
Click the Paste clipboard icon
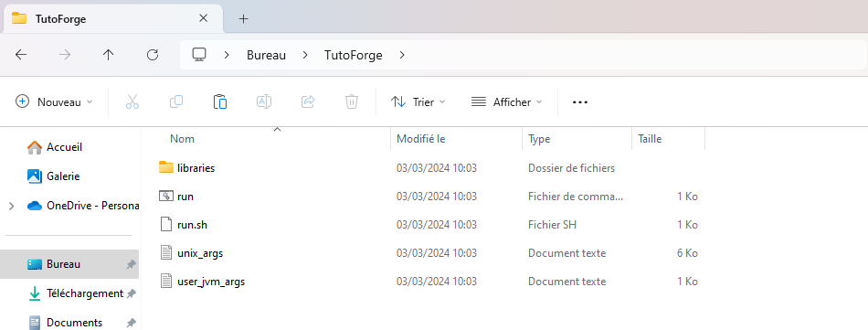[220, 101]
